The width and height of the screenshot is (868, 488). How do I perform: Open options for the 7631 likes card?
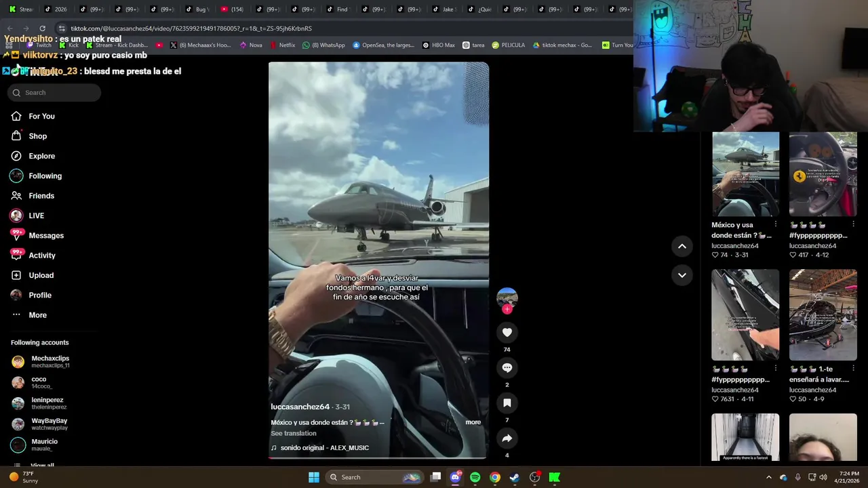pos(776,368)
